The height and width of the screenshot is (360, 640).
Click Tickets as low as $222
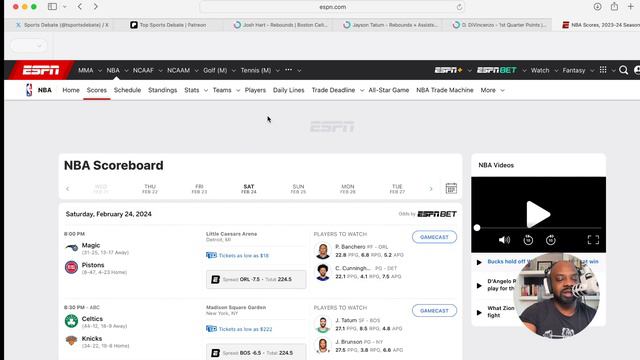pyautogui.click(x=245, y=329)
